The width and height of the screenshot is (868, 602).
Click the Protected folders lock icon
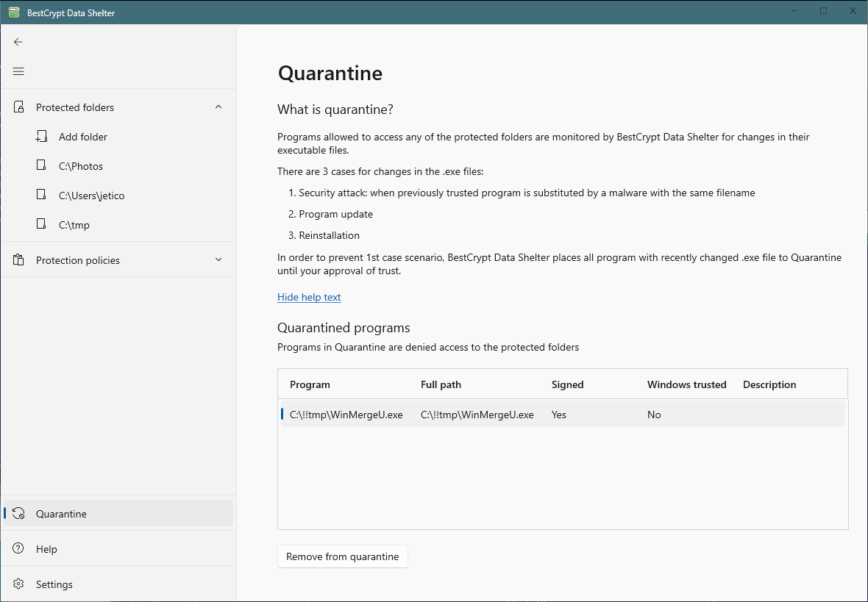(x=19, y=107)
